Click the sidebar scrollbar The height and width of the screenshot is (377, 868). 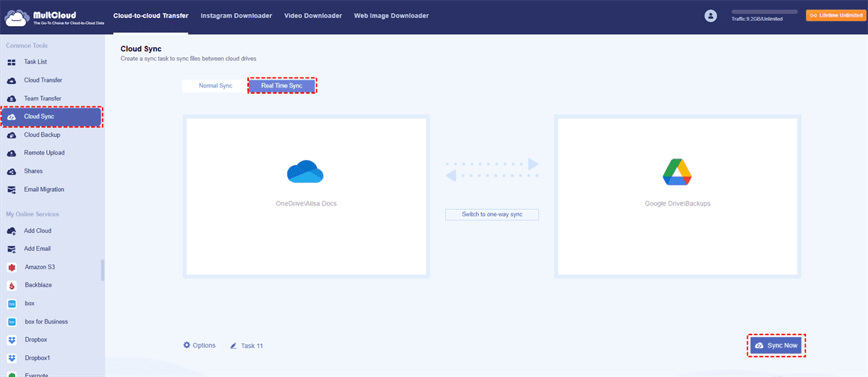point(103,270)
